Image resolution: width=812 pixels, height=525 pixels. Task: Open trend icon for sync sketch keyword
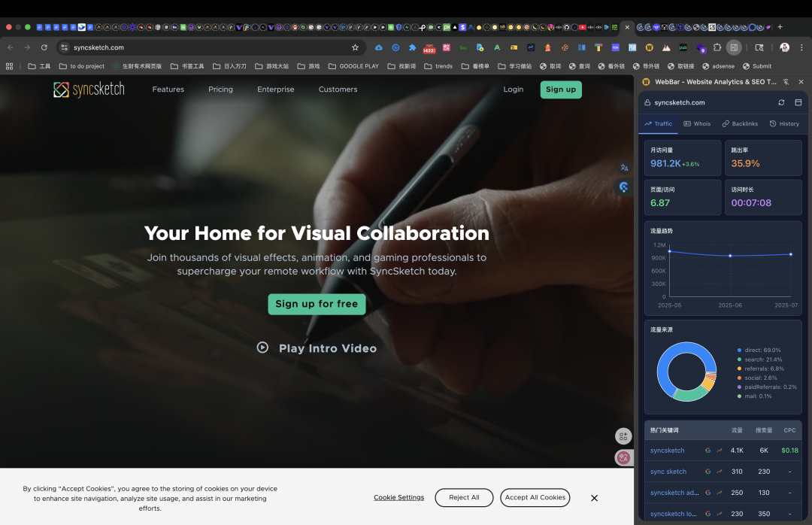720,472
